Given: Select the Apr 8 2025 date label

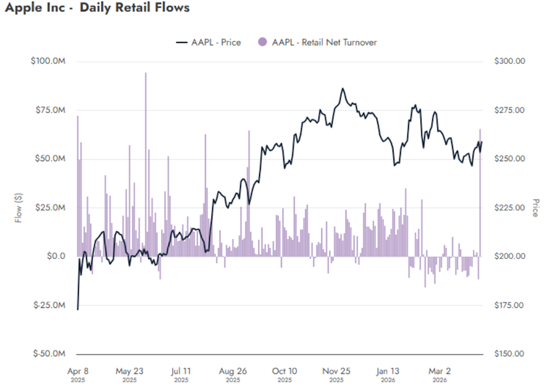Looking at the screenshot, I should (x=78, y=375).
